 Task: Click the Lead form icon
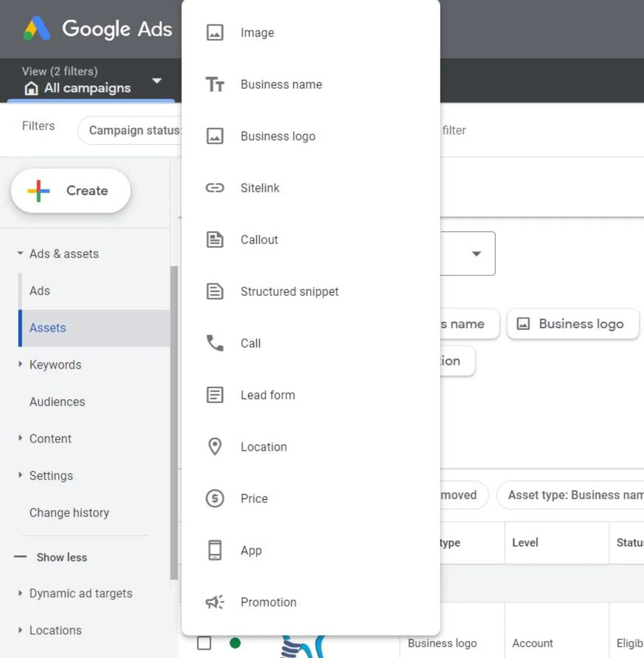click(x=215, y=395)
